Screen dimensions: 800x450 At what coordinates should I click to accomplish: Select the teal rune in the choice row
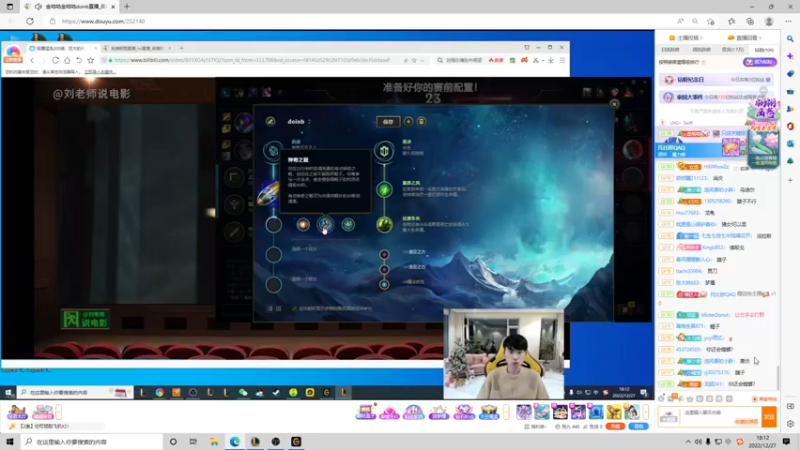click(348, 224)
